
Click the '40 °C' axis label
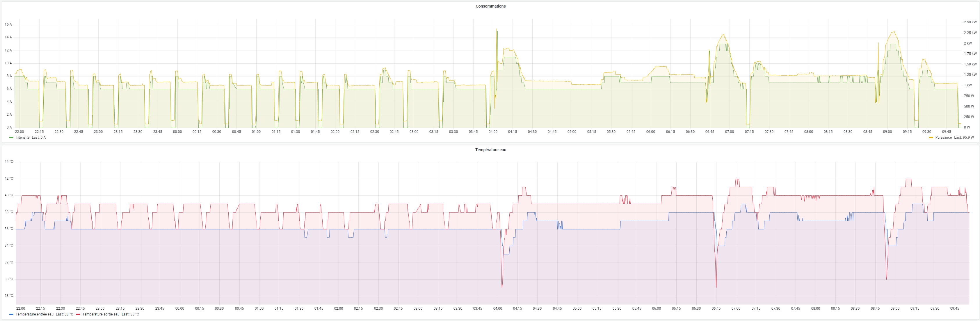click(9, 195)
